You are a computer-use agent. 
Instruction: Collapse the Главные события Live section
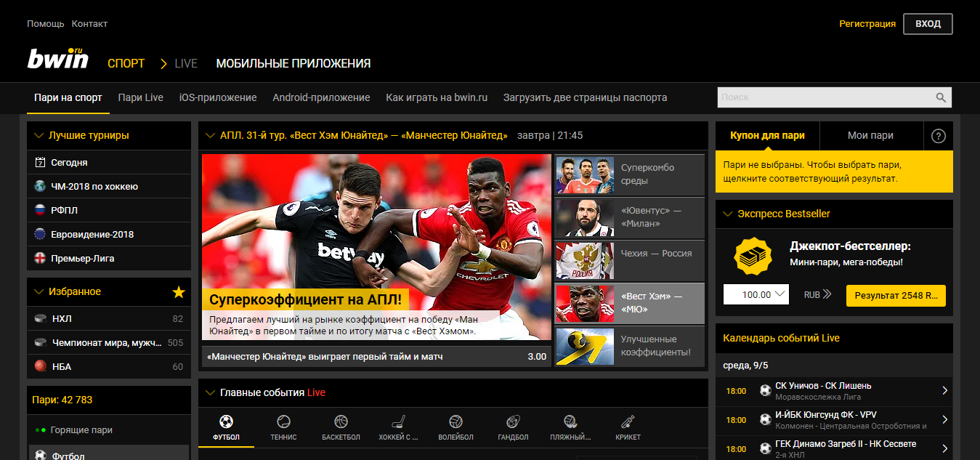tap(211, 392)
